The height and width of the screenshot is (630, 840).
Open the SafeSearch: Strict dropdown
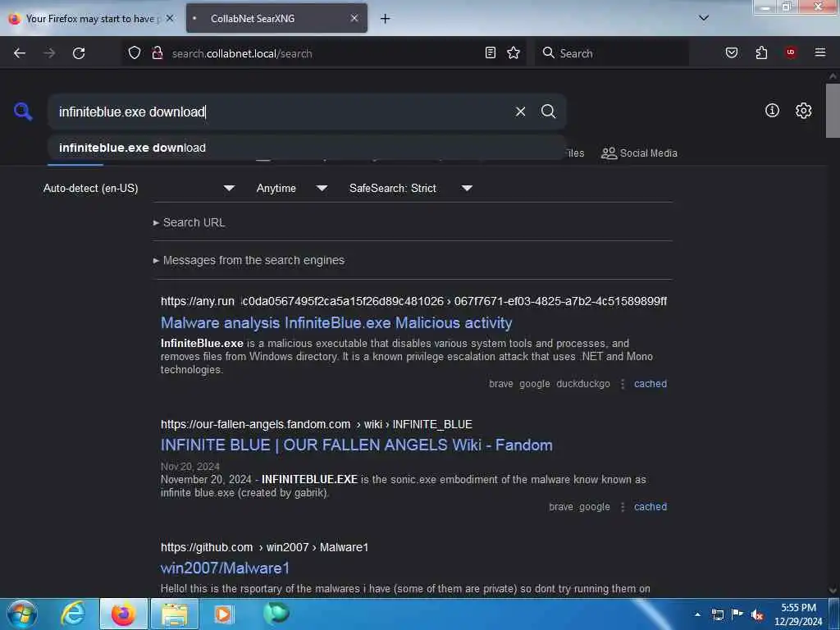[x=411, y=188]
